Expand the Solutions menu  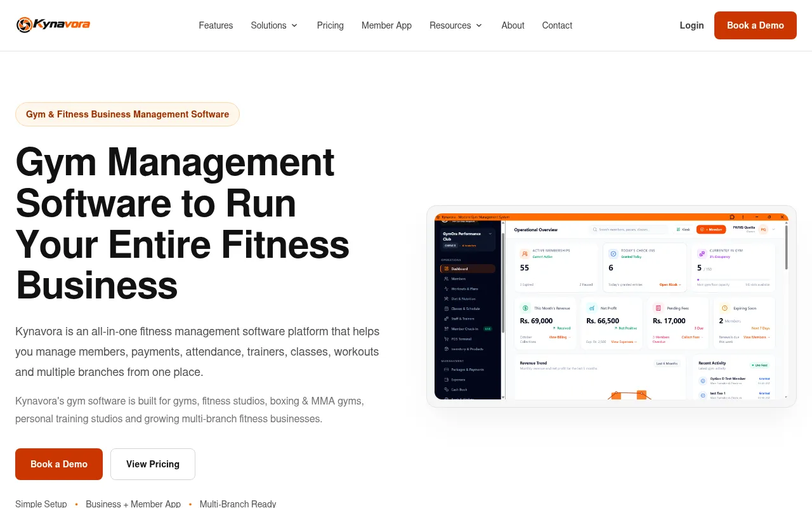[x=274, y=25]
